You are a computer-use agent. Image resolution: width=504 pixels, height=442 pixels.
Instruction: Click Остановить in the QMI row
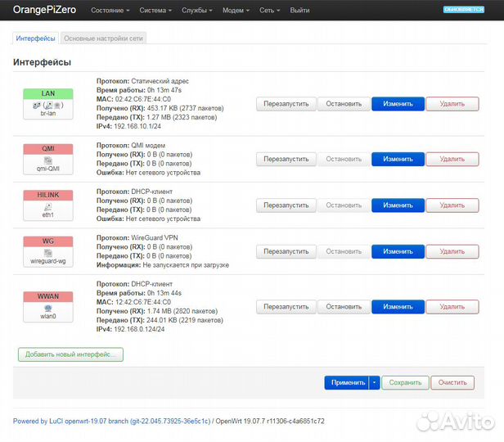[x=344, y=159]
